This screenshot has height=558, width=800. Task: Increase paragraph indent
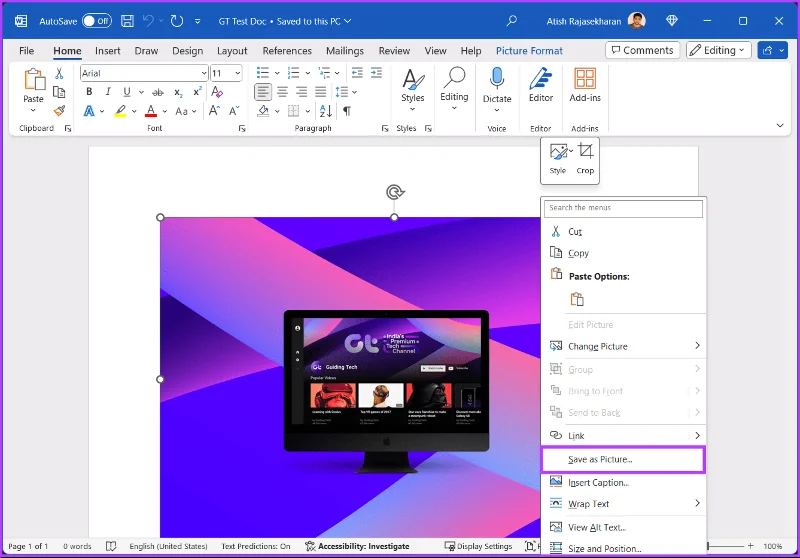click(x=376, y=73)
